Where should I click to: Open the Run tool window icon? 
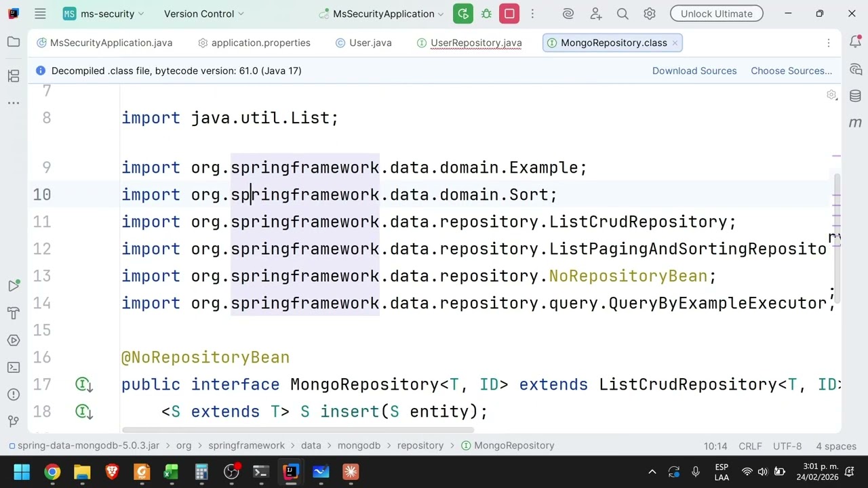tap(14, 286)
